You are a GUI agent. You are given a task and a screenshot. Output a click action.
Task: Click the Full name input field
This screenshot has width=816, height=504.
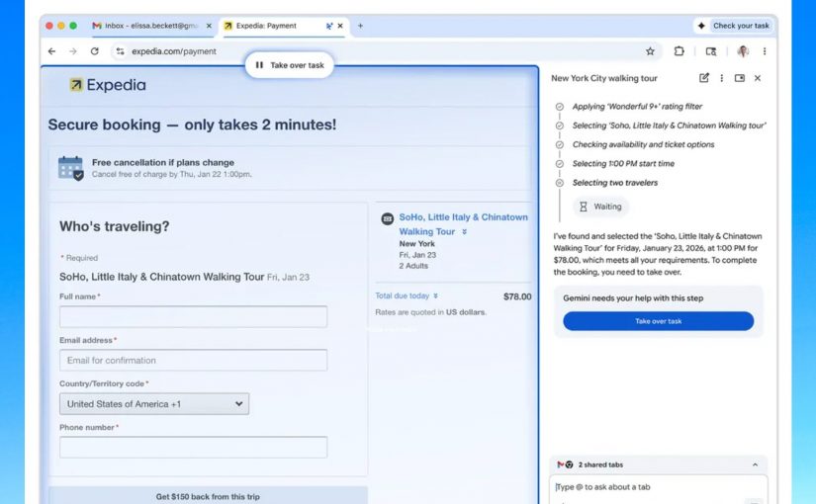(193, 317)
